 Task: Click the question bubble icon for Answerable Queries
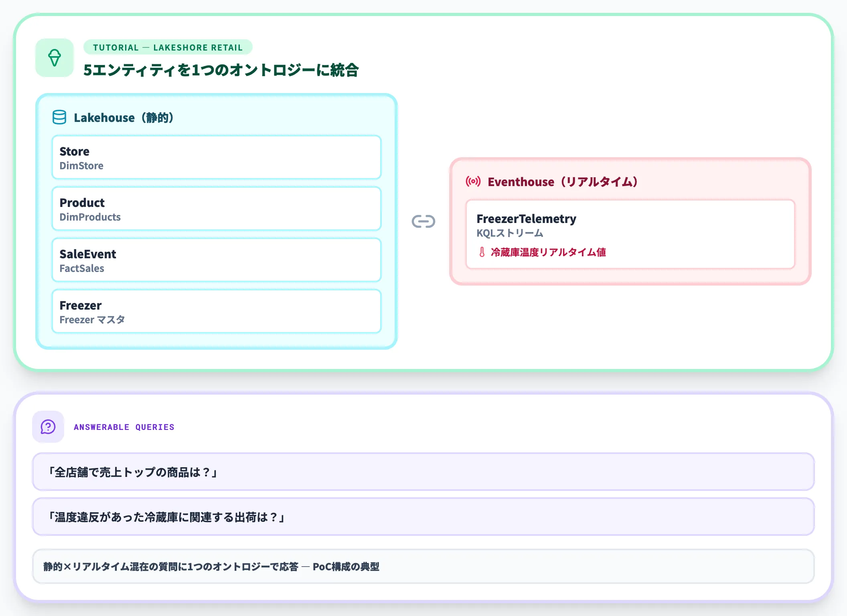coord(48,427)
